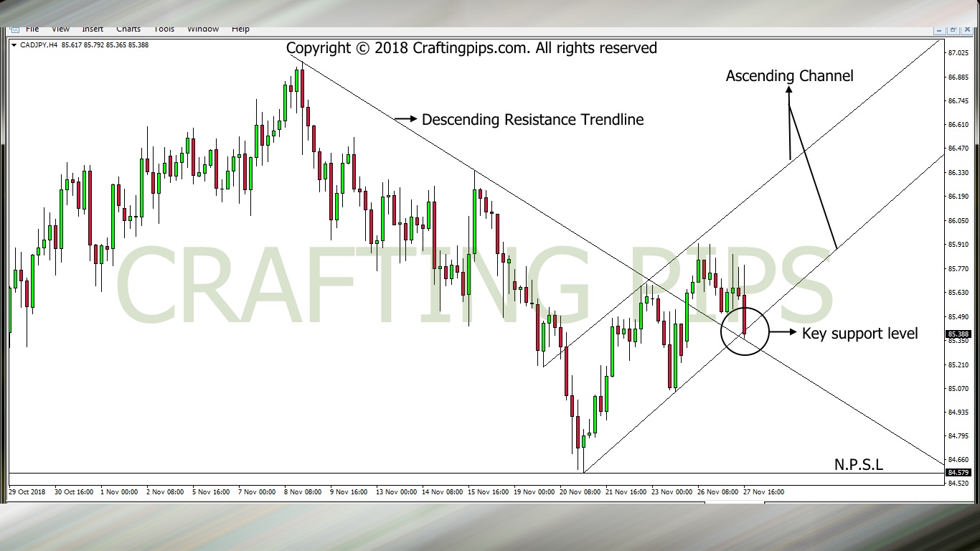Select the N.P.S.L text label

859,465
